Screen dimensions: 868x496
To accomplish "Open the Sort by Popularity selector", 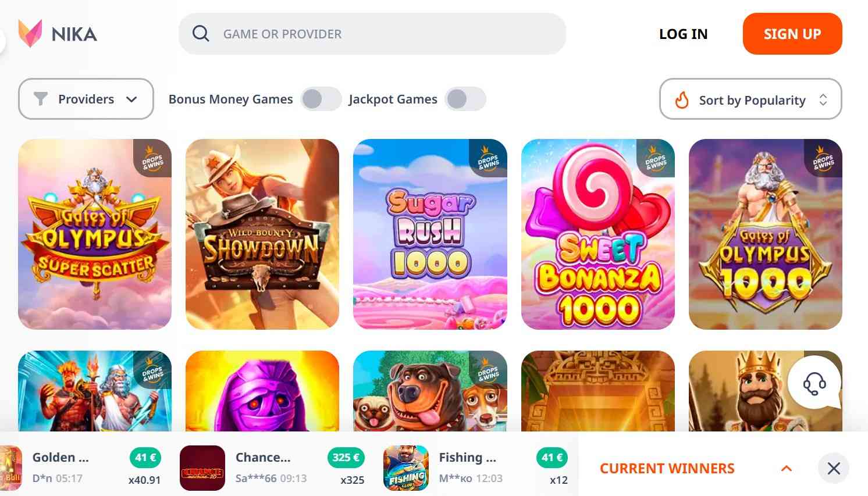I will pos(750,99).
